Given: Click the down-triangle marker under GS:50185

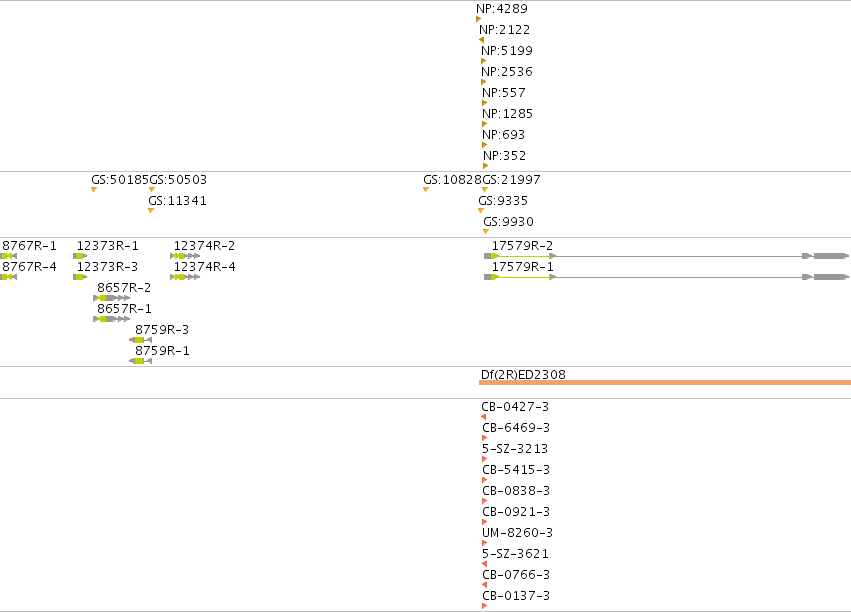Looking at the screenshot, I should pos(94,189).
